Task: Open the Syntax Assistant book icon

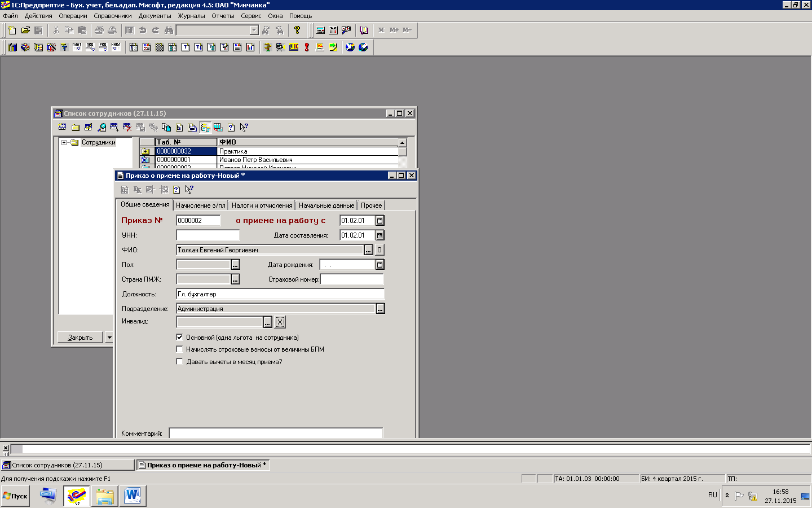Action: click(364, 30)
